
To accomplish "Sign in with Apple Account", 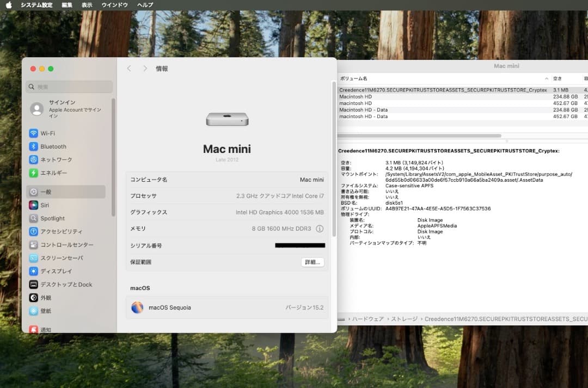I will click(x=65, y=109).
